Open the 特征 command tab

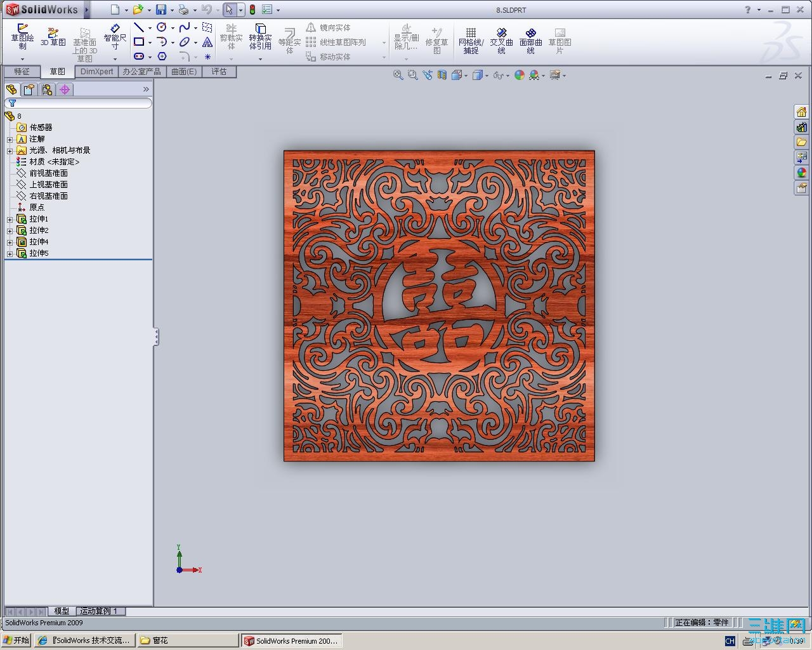click(x=22, y=72)
